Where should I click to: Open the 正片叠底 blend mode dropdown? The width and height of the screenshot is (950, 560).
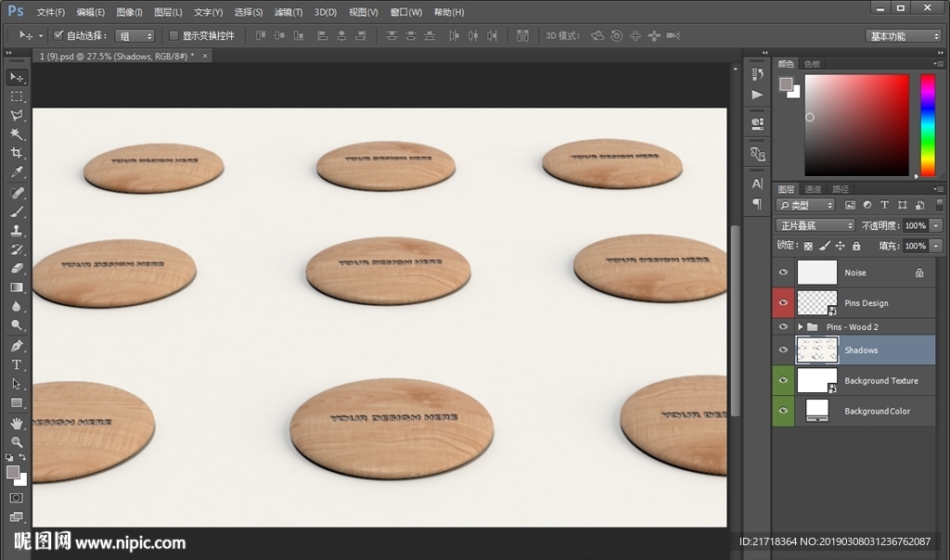click(815, 225)
